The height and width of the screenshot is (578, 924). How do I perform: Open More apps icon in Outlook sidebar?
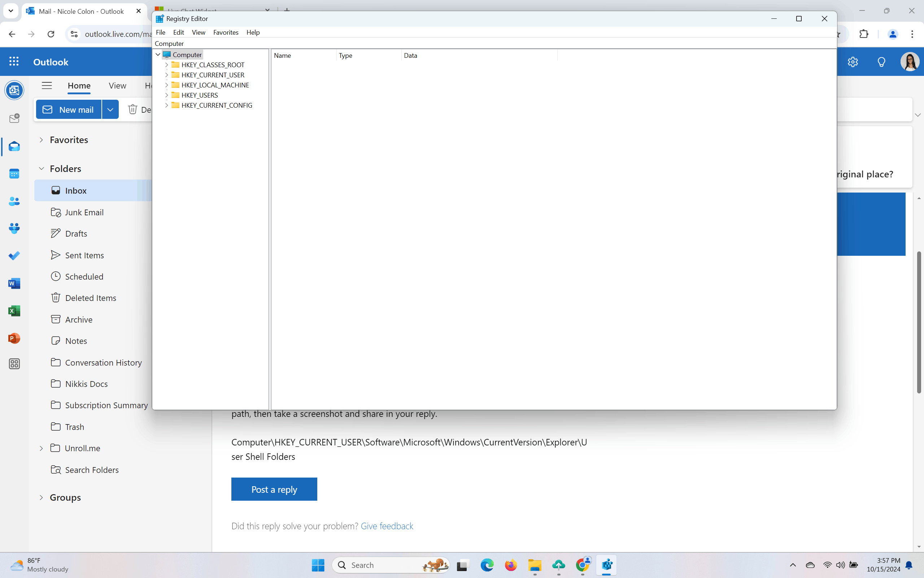14,364
